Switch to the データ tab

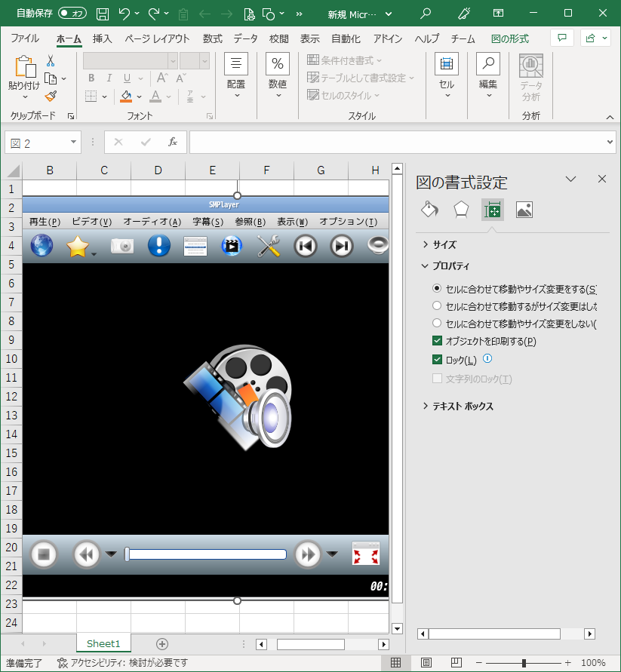tap(245, 38)
